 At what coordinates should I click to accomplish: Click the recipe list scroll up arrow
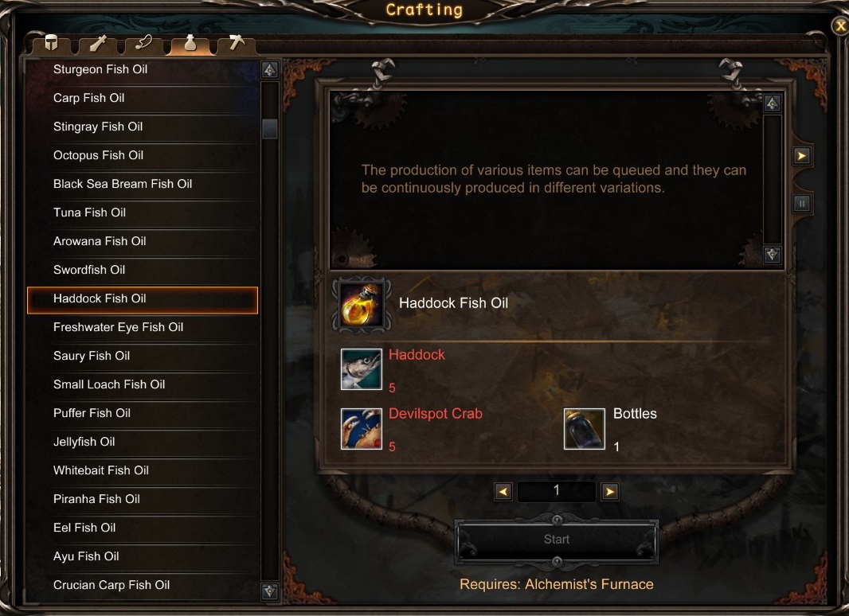[x=270, y=69]
